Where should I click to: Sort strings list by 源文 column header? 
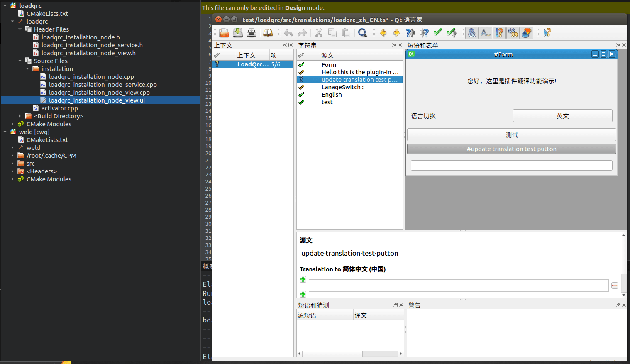click(x=361, y=55)
